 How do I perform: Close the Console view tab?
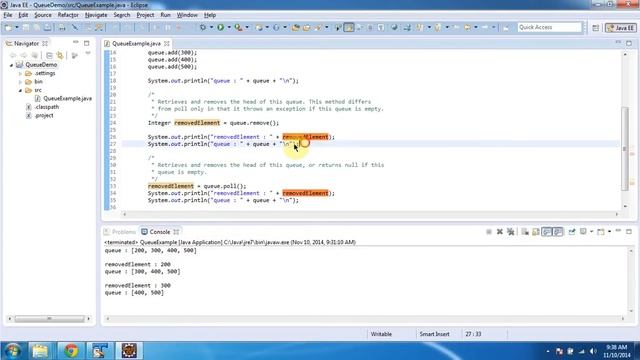[x=176, y=232]
